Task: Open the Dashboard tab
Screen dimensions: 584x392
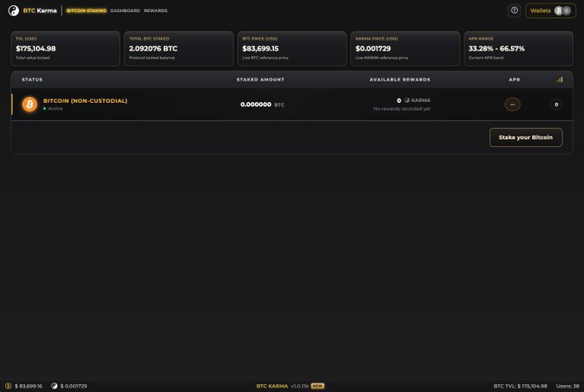Action: coord(125,11)
